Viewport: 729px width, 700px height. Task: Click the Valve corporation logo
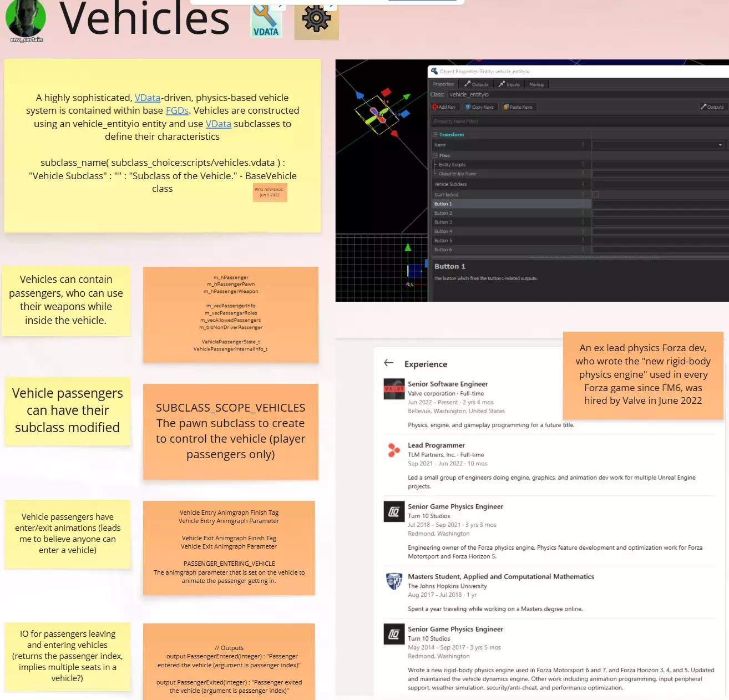tap(394, 389)
